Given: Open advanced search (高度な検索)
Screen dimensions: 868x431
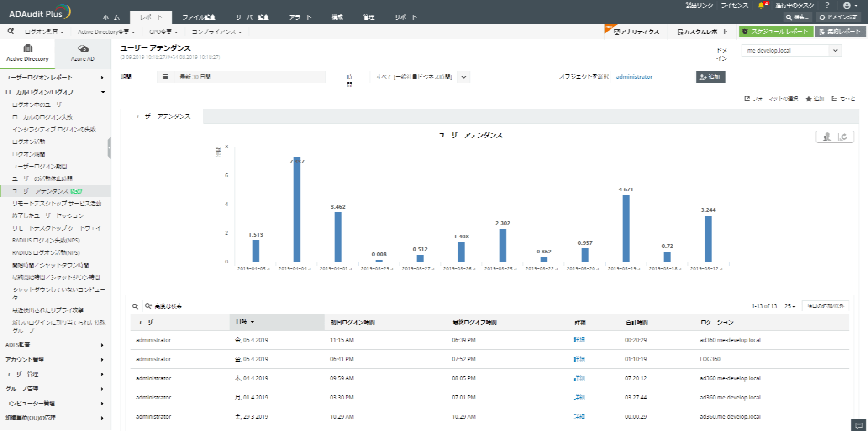Looking at the screenshot, I should (x=163, y=306).
